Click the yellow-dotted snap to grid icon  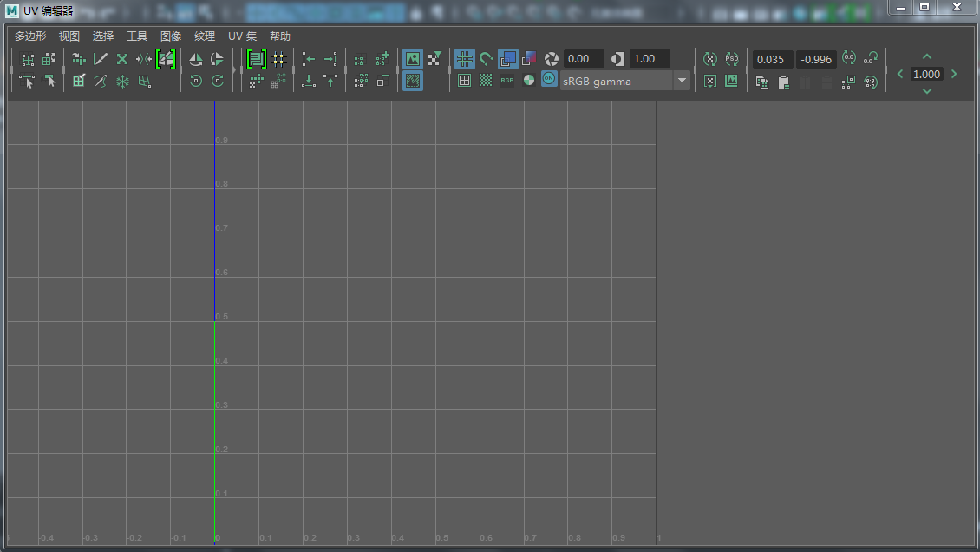(x=278, y=59)
